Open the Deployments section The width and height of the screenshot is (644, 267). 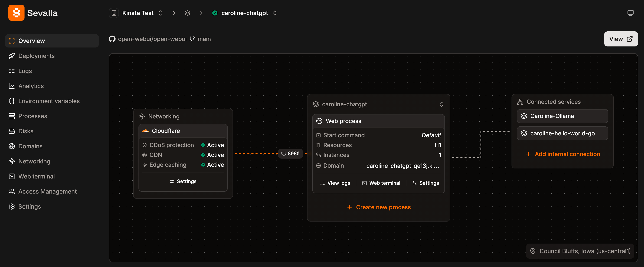[36, 56]
